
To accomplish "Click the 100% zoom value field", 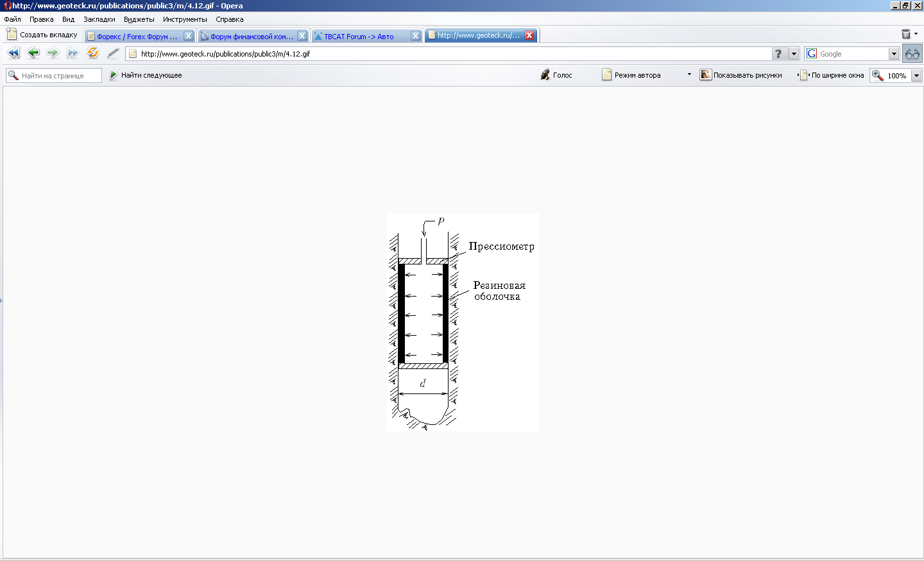I will point(897,76).
